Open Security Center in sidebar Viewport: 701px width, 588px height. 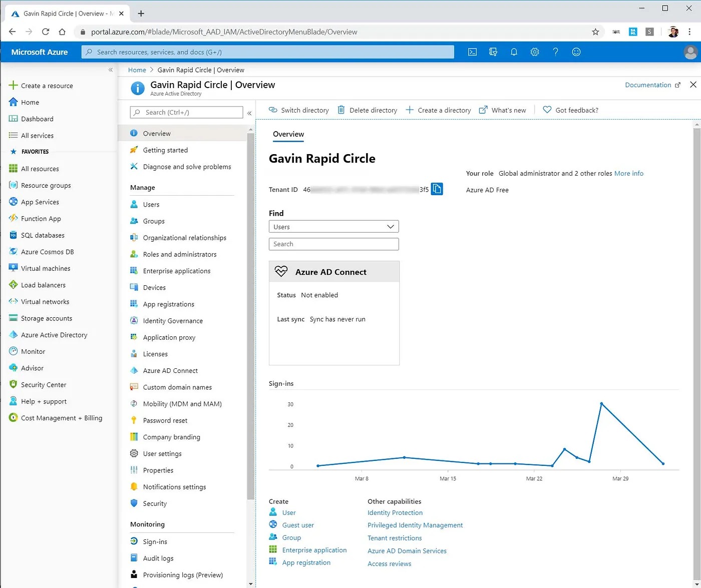pyautogui.click(x=38, y=384)
